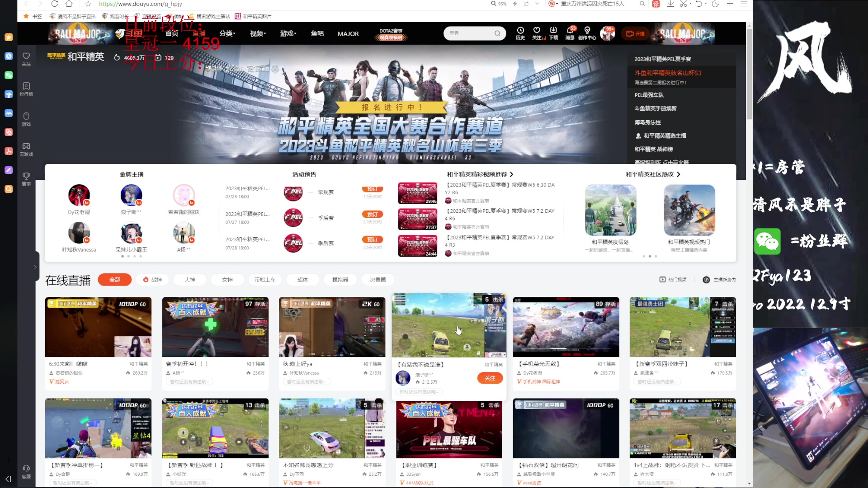Bookmark this page with the star icon

88,4
